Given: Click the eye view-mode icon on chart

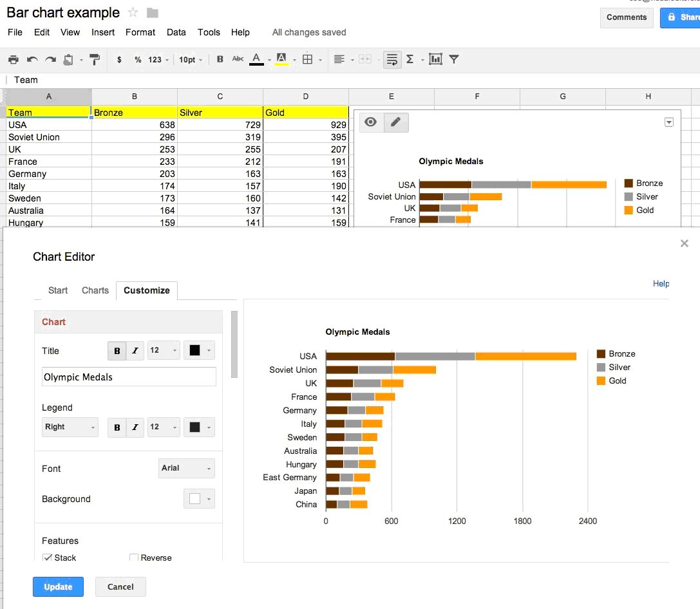Looking at the screenshot, I should pyautogui.click(x=370, y=122).
